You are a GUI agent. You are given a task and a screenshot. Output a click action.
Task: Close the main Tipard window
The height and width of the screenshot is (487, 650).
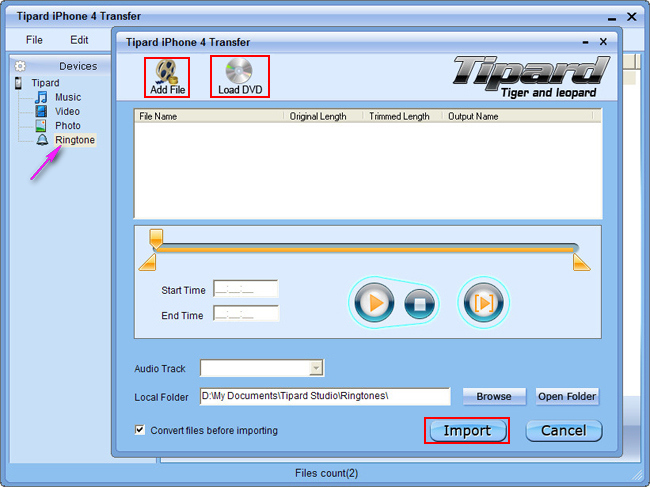(x=631, y=17)
